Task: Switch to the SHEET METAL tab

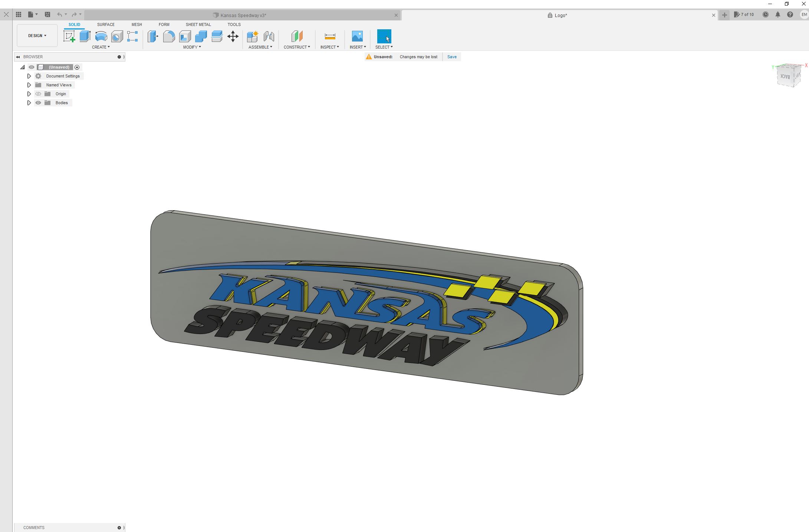Action: point(198,24)
